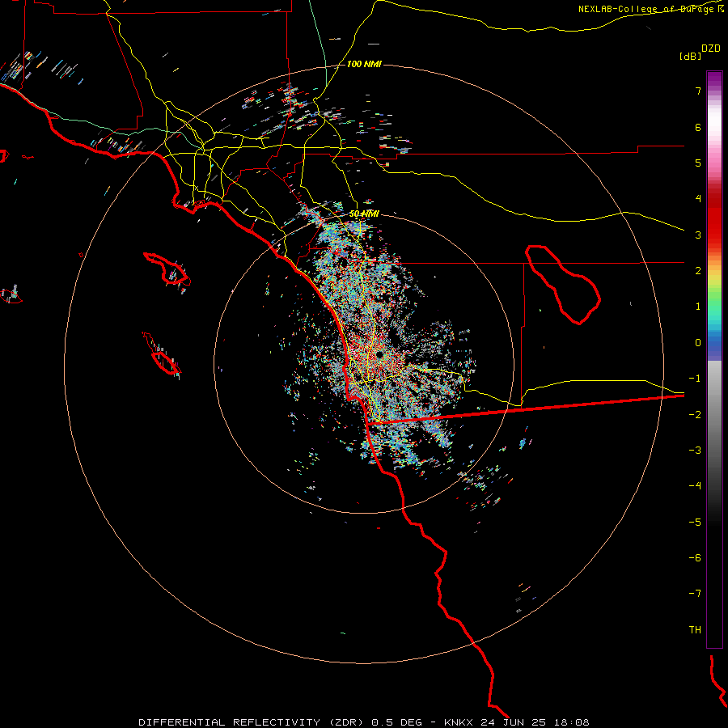Click the KNKX radar site identifier
Viewport: 728px width, 728px height.
point(459,722)
